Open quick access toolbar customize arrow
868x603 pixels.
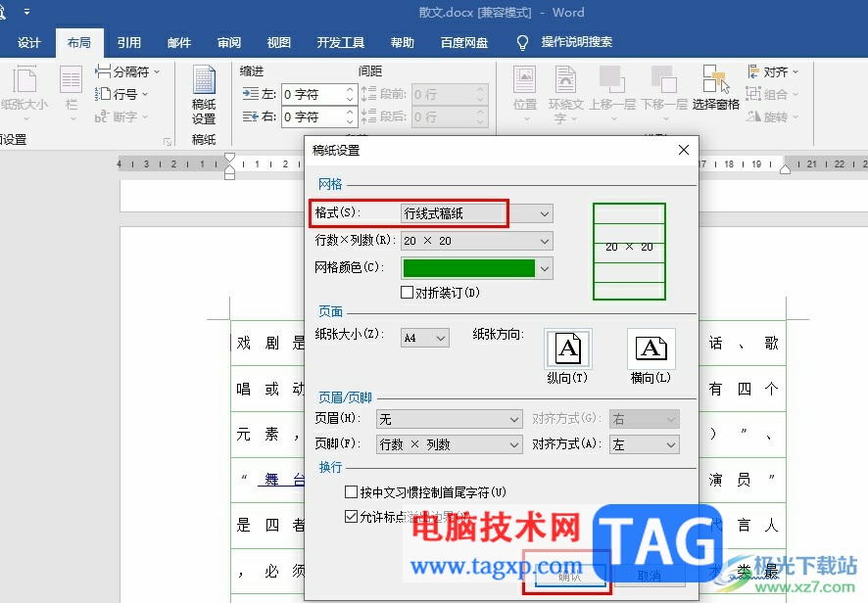[26, 12]
